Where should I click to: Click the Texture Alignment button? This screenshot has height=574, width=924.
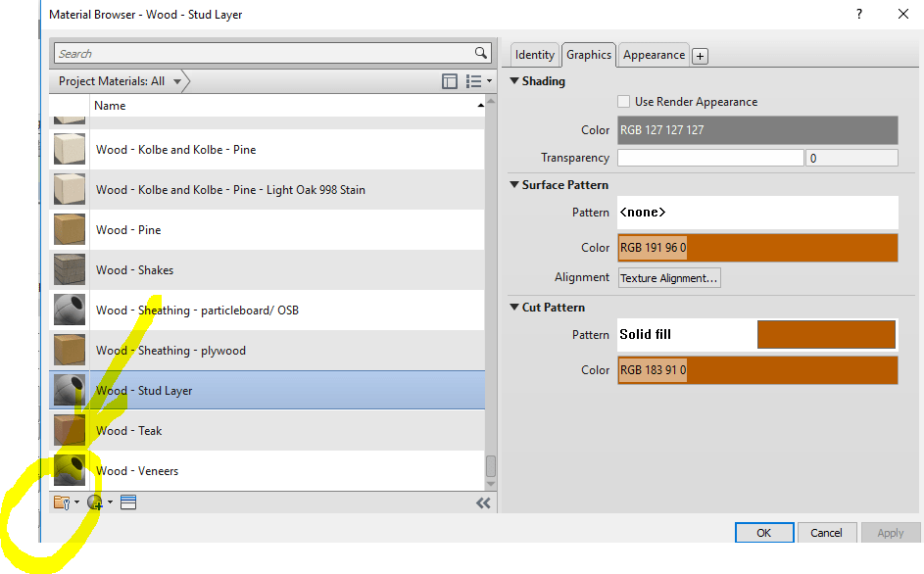(668, 277)
